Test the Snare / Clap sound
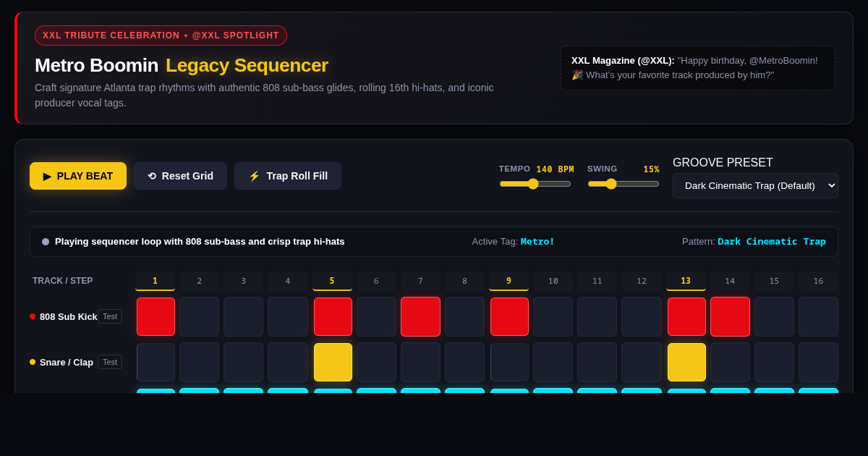 coord(110,362)
